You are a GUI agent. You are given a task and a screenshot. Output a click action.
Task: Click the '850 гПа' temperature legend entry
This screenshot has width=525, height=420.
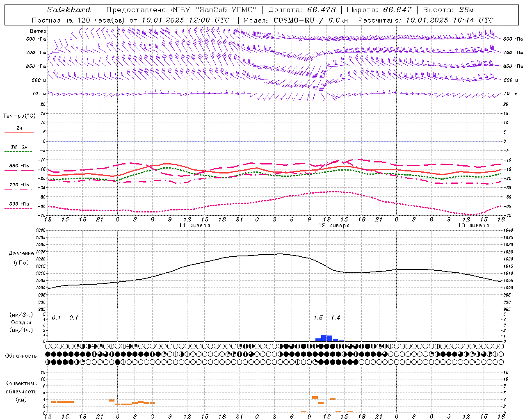(x=19, y=166)
